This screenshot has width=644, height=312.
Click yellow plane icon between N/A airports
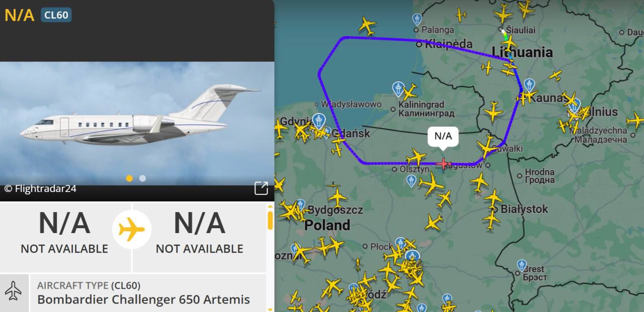[132, 230]
